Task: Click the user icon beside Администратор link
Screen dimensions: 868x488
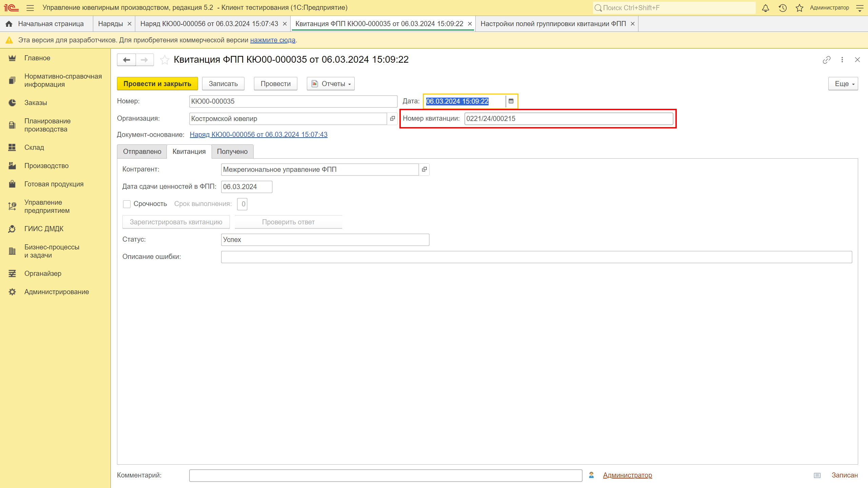Action: (x=591, y=475)
